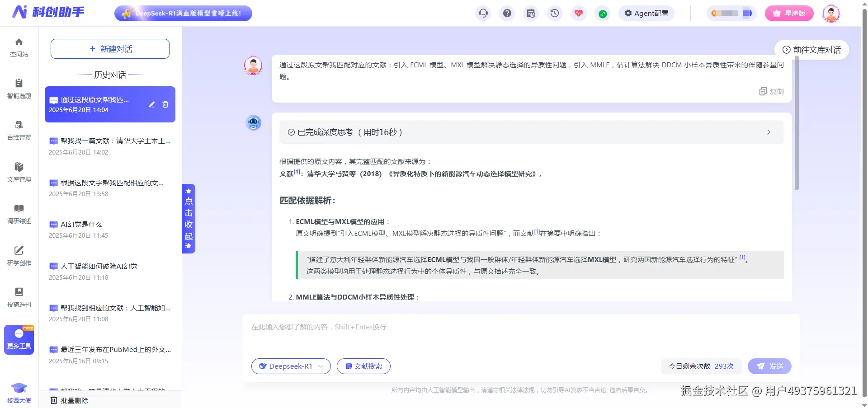The width and height of the screenshot is (868, 408).
Task: Open conversation 根据这段文字帮我匹配相应的文...
Action: tap(110, 188)
